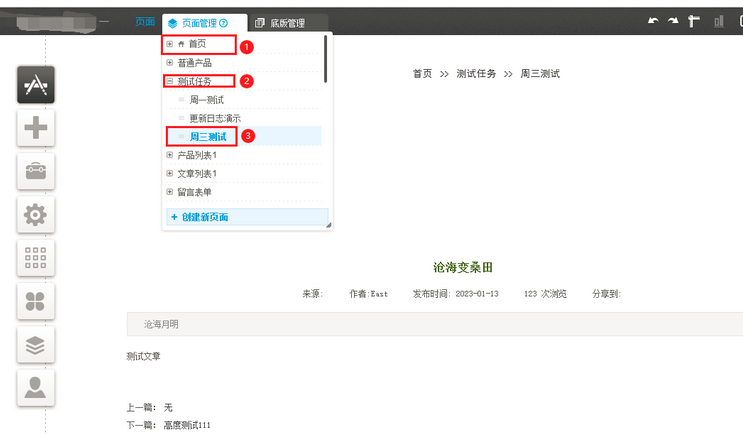The width and height of the screenshot is (743, 435).
Task: Click the plus add-component sidebar button
Action: [x=36, y=127]
